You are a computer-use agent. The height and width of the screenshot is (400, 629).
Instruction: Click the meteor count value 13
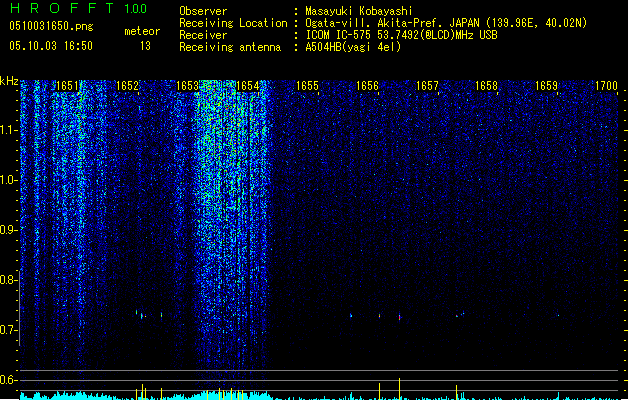pyautogui.click(x=145, y=46)
